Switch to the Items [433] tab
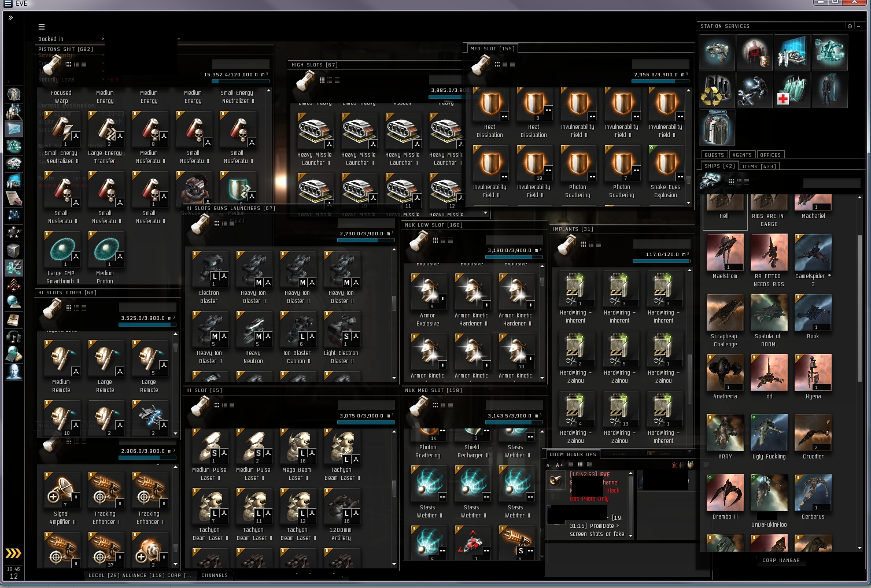This screenshot has height=588, width=871. point(759,166)
